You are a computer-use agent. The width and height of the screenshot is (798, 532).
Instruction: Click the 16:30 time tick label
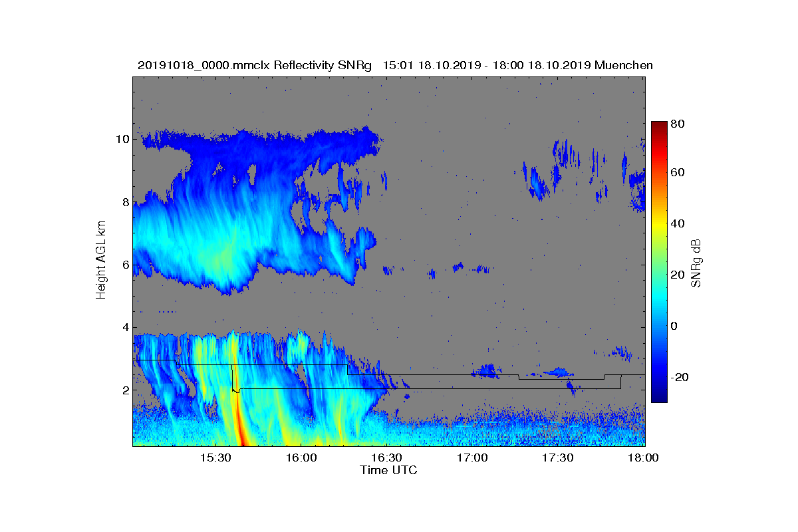[386, 458]
